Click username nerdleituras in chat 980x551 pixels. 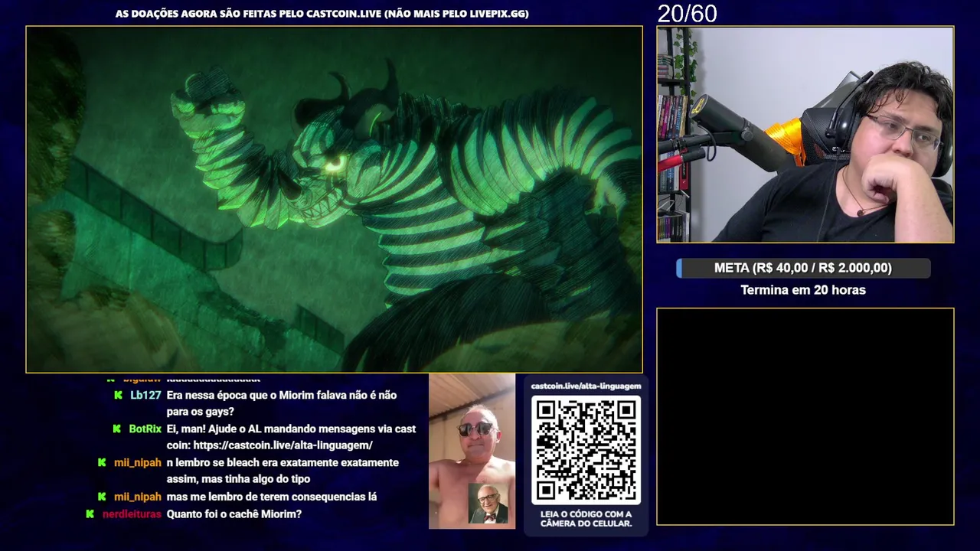132,514
